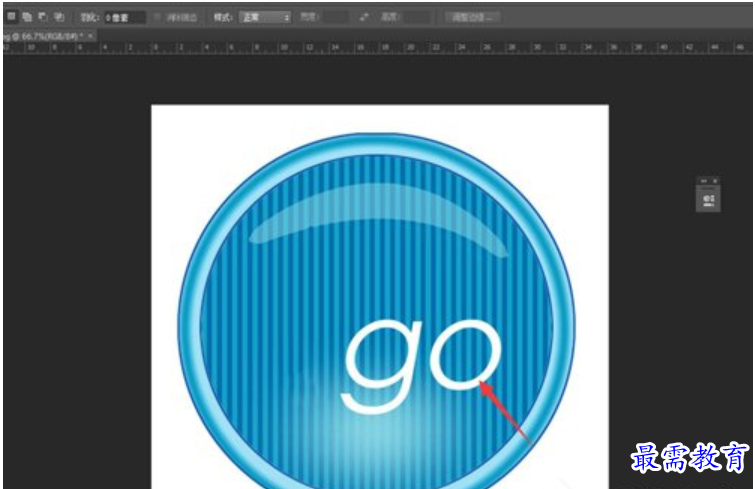This screenshot has height=489, width=755.
Task: Click the horizontal ruler above the canvas
Action: (376, 48)
